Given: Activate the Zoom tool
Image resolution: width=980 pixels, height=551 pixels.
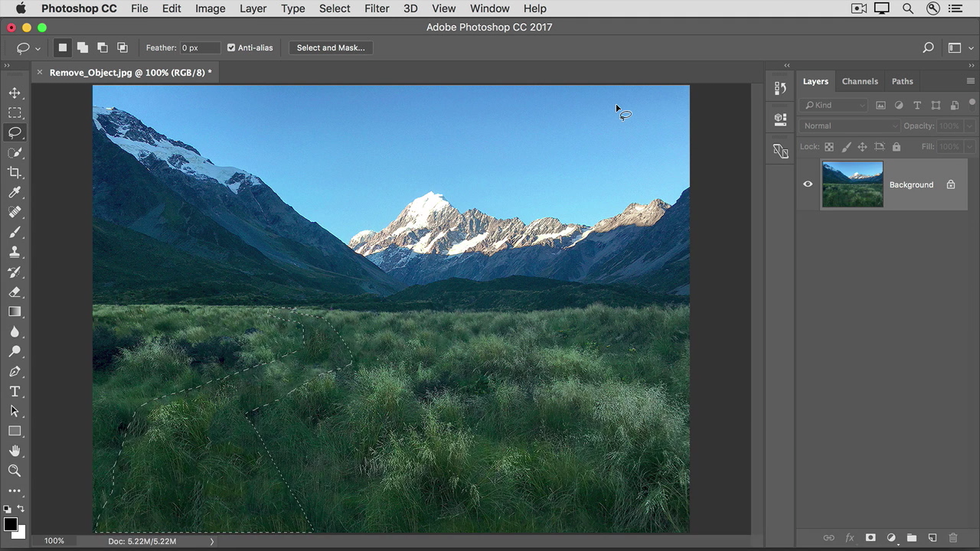Looking at the screenshot, I should coord(15,471).
